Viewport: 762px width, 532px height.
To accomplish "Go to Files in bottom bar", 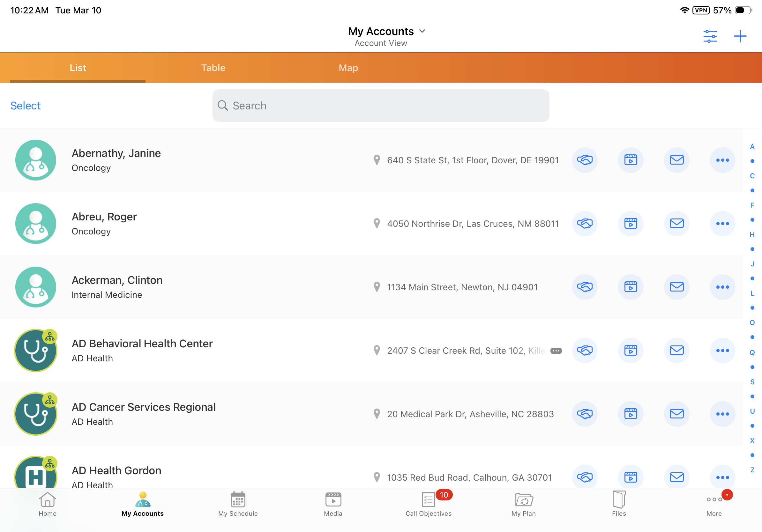I will (619, 504).
